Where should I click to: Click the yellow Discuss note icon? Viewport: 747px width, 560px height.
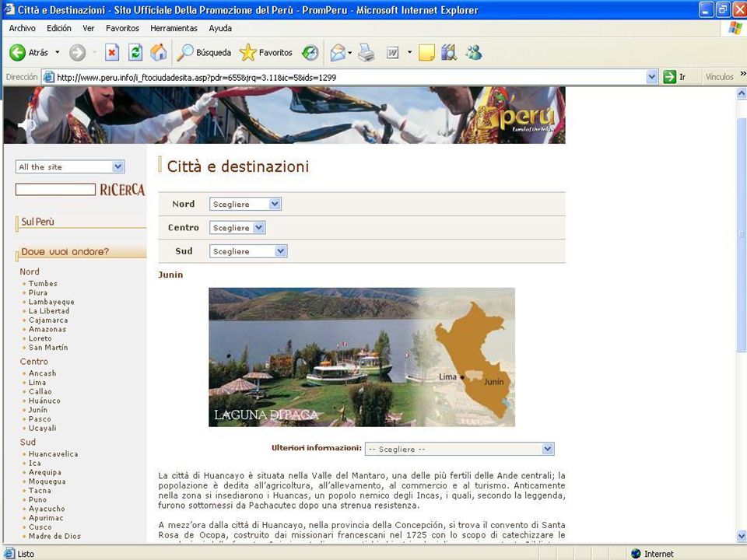[x=426, y=52]
